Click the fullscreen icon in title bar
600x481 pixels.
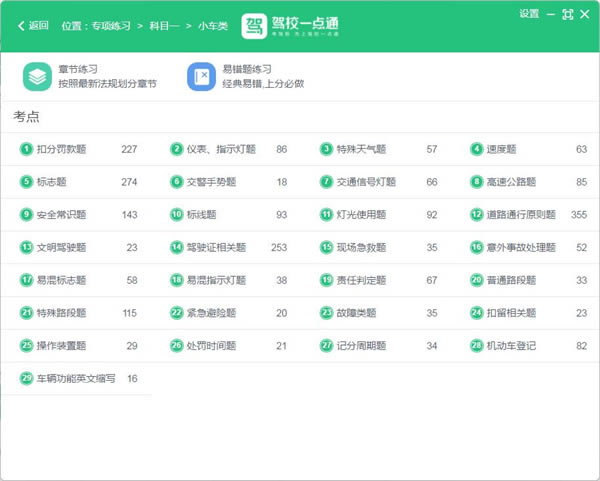567,14
